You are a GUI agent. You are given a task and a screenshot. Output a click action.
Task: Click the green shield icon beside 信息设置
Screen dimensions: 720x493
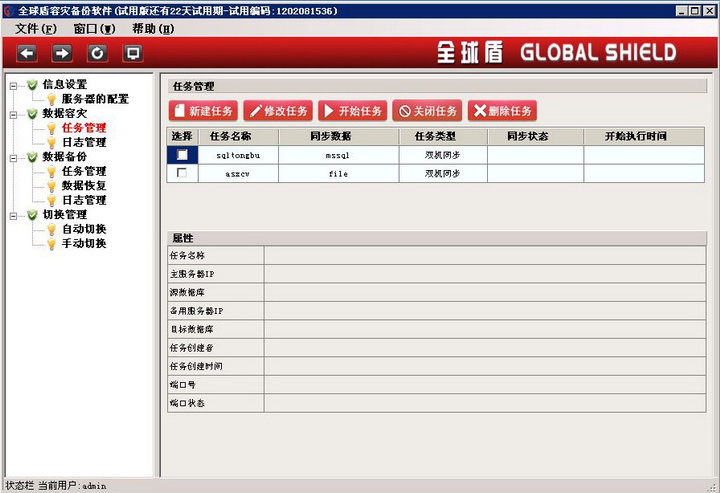click(32, 85)
